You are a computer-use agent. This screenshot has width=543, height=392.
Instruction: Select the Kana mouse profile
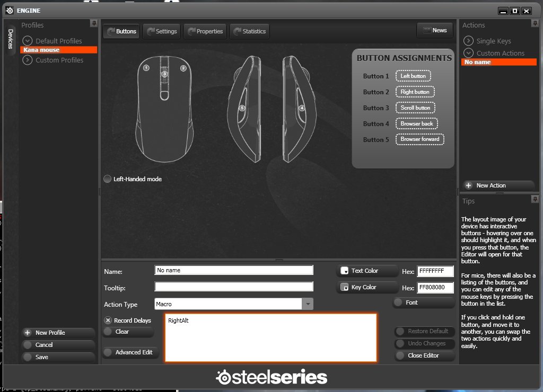(58, 50)
